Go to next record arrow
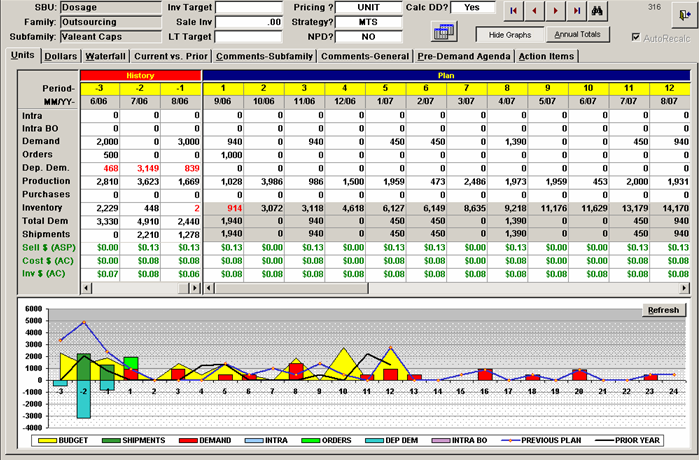Screen dimensions: 699x460 (x=555, y=11)
